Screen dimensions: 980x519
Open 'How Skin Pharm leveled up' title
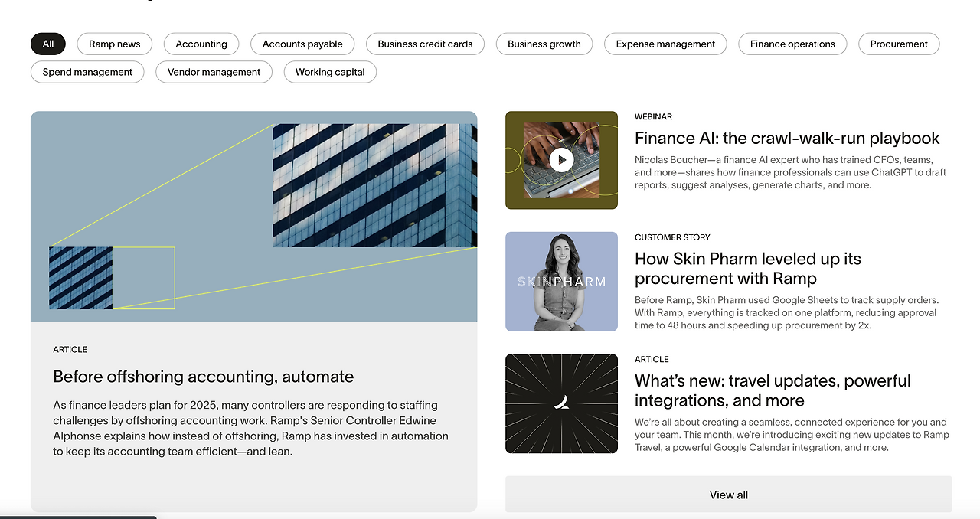748,269
